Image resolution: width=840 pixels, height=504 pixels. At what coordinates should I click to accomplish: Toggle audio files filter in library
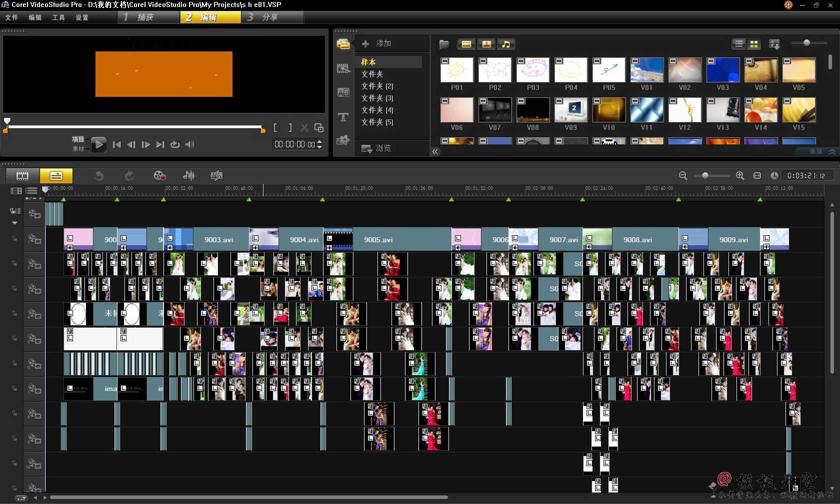(506, 44)
